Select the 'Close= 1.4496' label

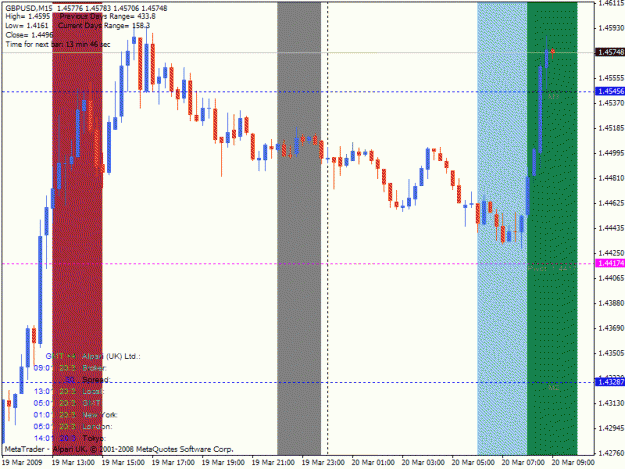pyautogui.click(x=29, y=35)
